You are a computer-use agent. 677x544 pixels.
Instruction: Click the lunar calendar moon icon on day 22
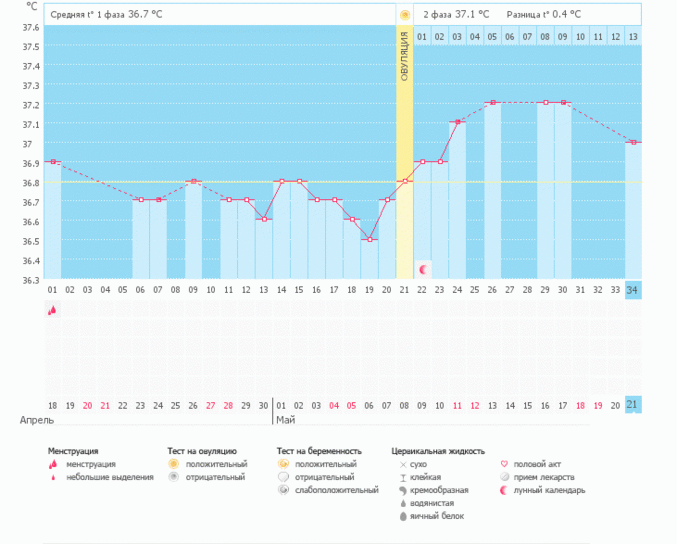tap(423, 270)
